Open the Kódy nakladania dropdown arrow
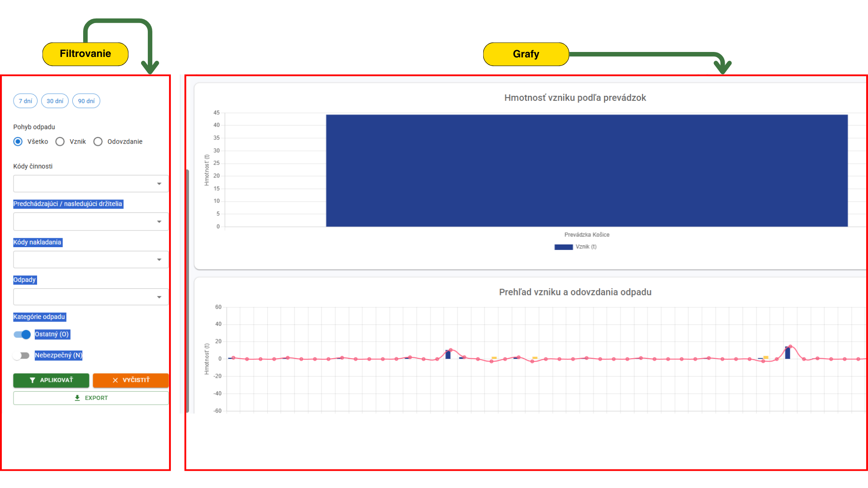The image size is (868, 488). pos(159,260)
